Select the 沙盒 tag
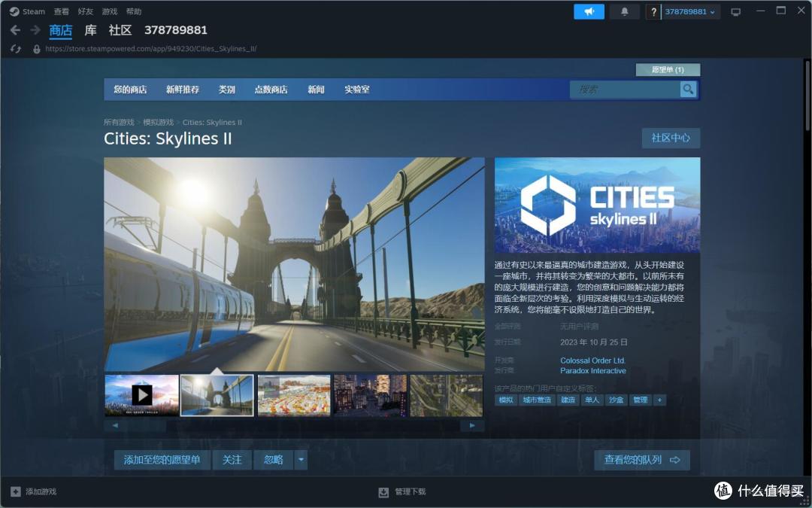Viewport: 812px width, 508px height. tap(617, 400)
